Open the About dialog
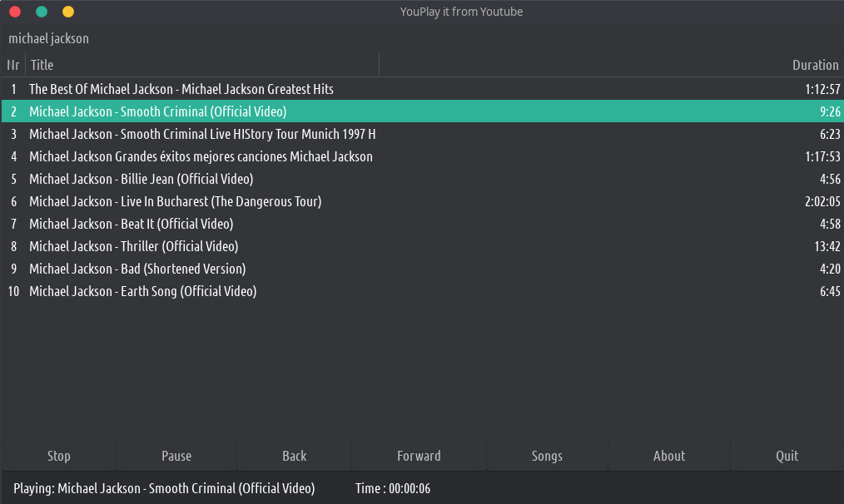This screenshot has width=844, height=504. pos(669,456)
